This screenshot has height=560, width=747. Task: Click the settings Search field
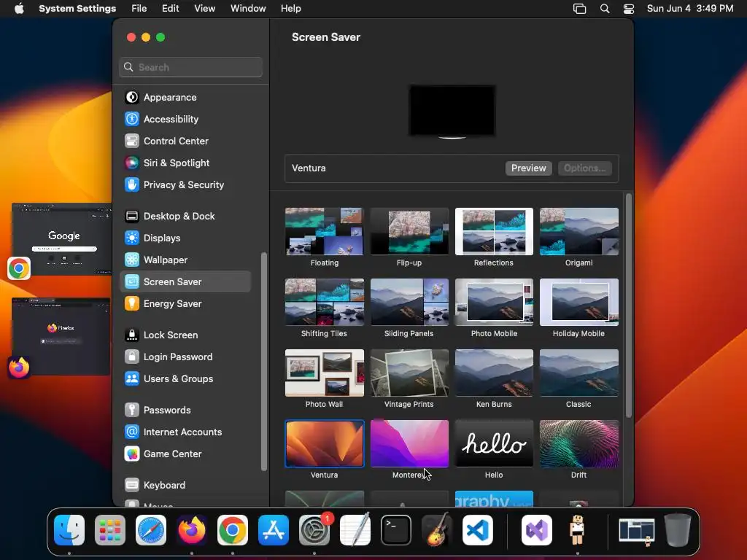pyautogui.click(x=190, y=67)
